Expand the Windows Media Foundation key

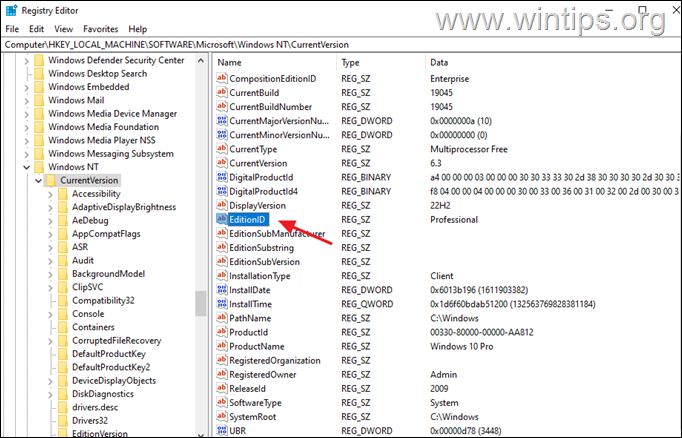coord(27,127)
